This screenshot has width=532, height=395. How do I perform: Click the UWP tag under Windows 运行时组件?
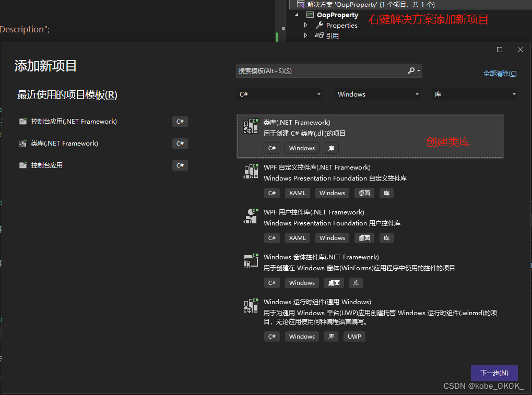(354, 337)
